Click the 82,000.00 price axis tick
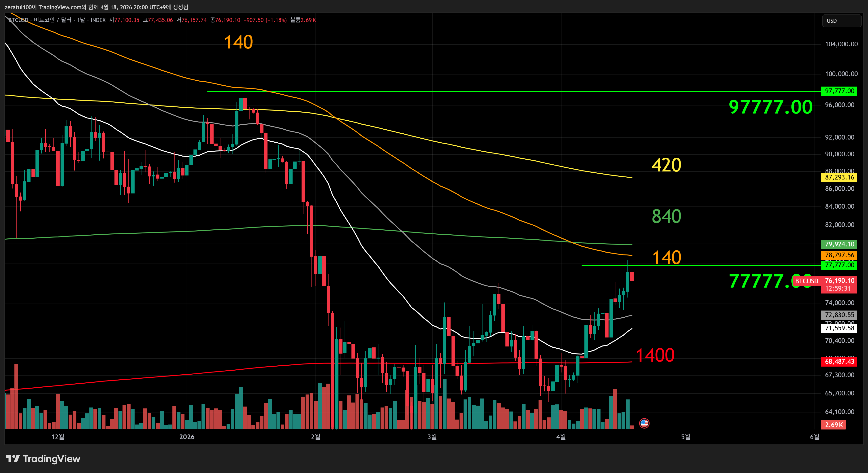 click(x=839, y=225)
